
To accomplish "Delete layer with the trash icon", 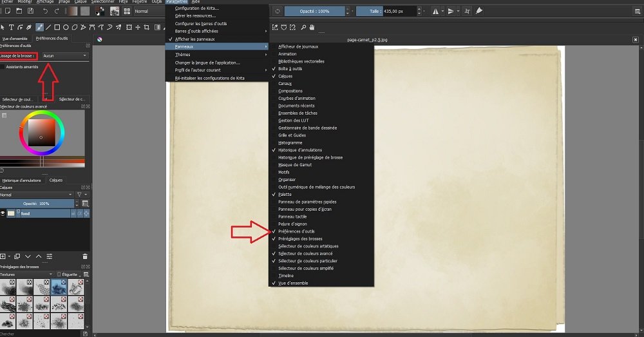I will point(85,256).
